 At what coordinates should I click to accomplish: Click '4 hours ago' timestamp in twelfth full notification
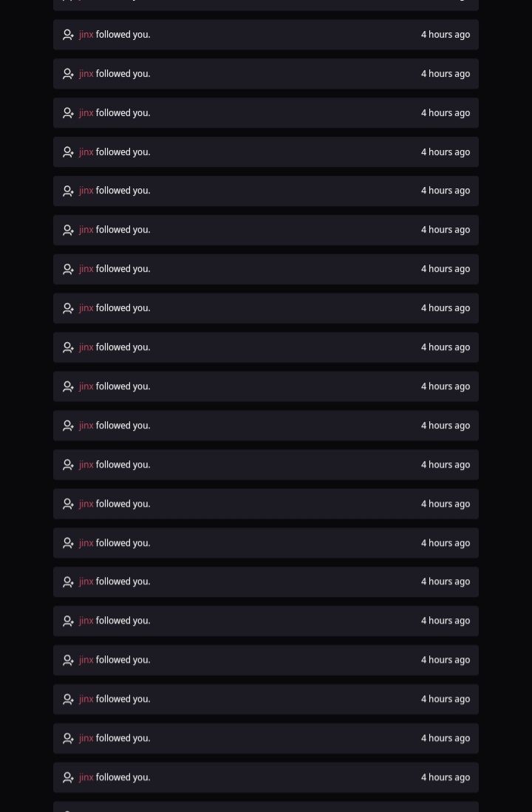446,465
